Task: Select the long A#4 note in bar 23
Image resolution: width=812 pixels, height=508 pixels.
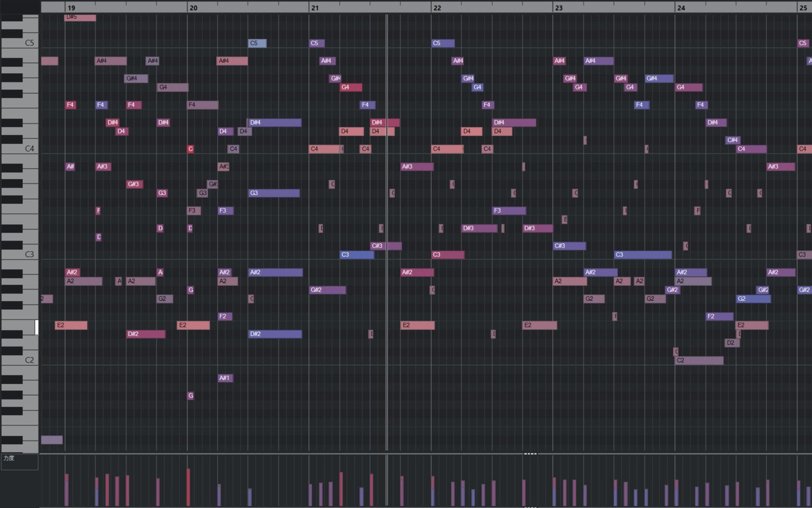Action: pyautogui.click(x=599, y=61)
